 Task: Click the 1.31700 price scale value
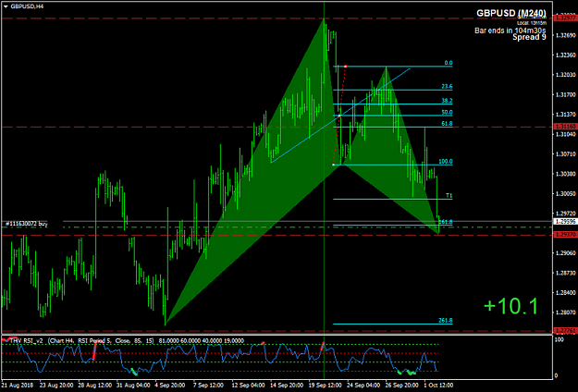pyautogui.click(x=566, y=94)
